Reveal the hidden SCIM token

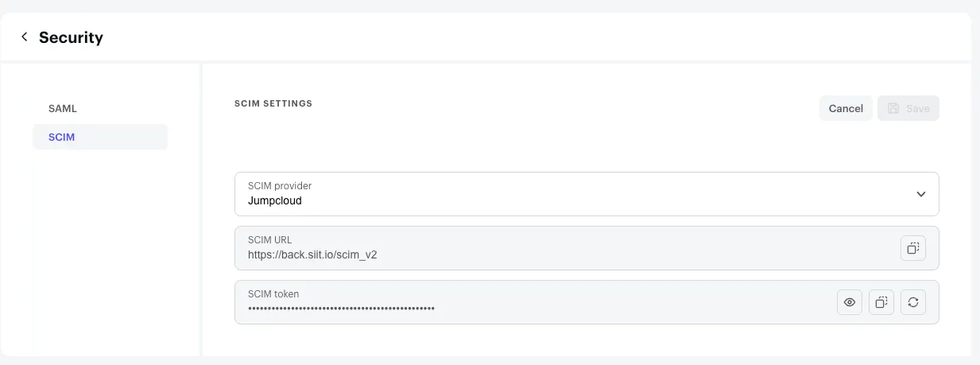[850, 302]
